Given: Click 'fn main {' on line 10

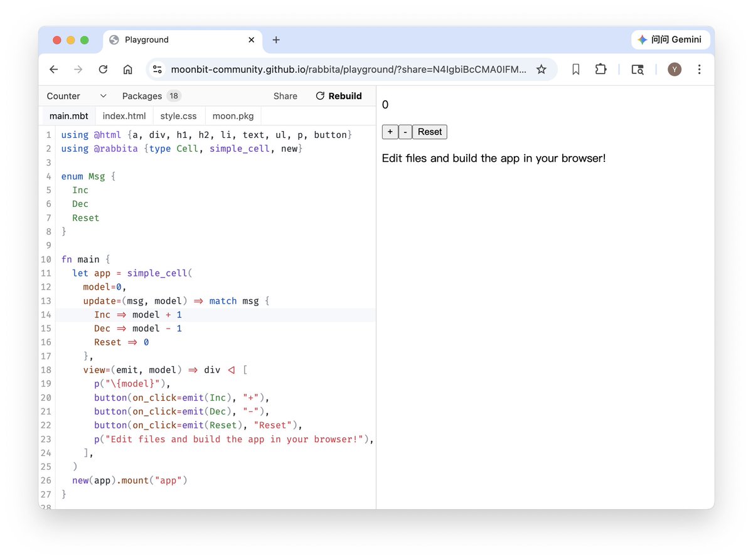Looking at the screenshot, I should pos(85,259).
